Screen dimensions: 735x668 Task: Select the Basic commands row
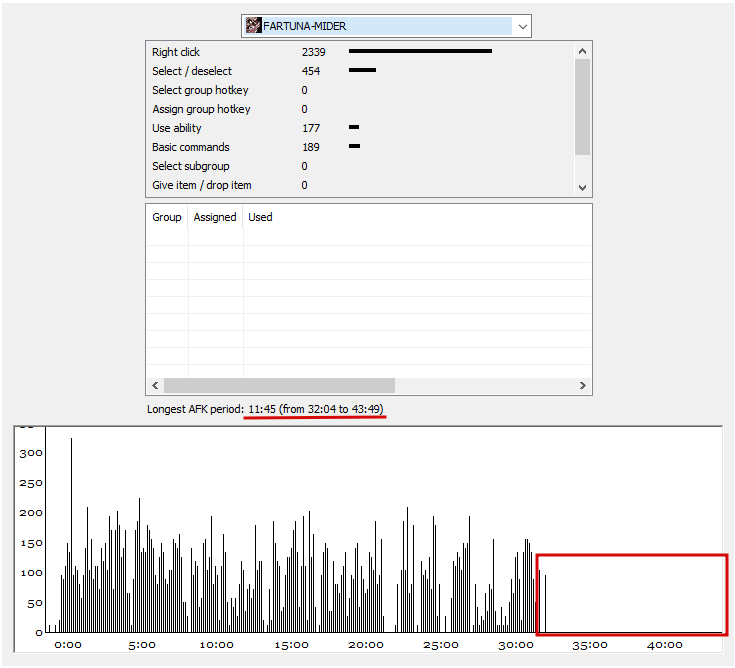[360, 147]
